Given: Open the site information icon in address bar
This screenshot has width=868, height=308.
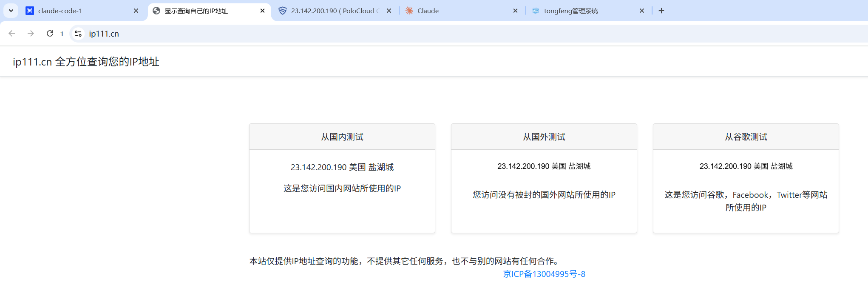Looking at the screenshot, I should (78, 34).
